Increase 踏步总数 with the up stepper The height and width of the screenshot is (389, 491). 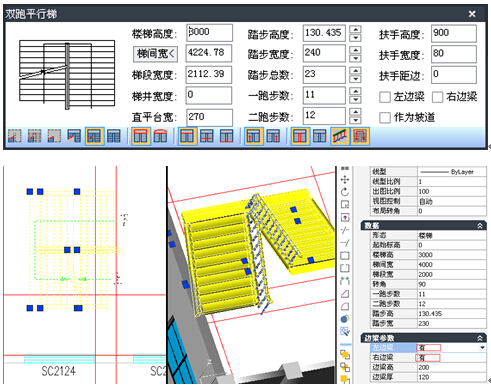tap(356, 71)
